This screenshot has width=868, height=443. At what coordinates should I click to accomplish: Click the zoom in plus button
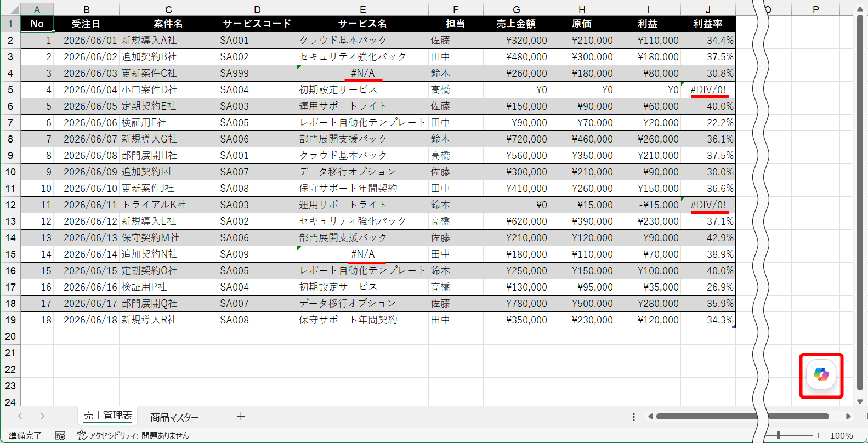click(818, 435)
